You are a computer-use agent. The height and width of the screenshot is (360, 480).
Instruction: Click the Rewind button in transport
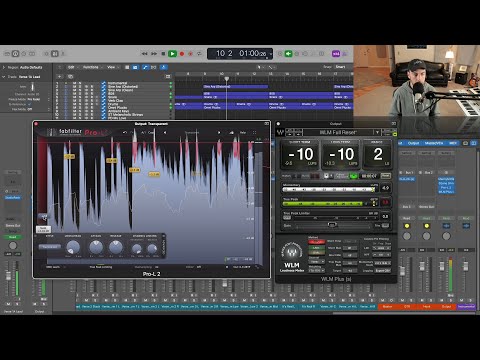[144, 54]
